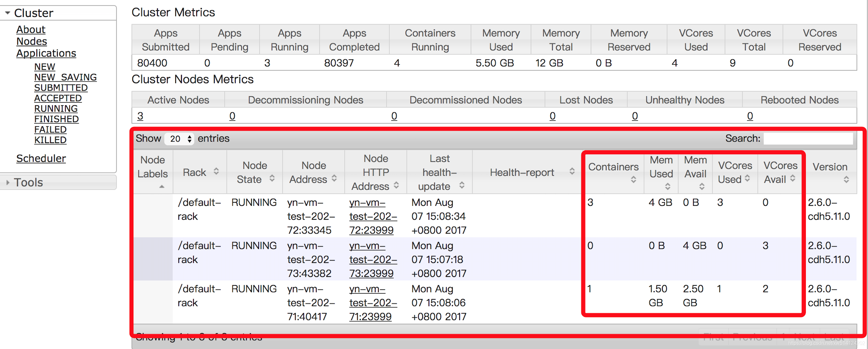
Task: Sort by Version column icon
Action: (846, 180)
